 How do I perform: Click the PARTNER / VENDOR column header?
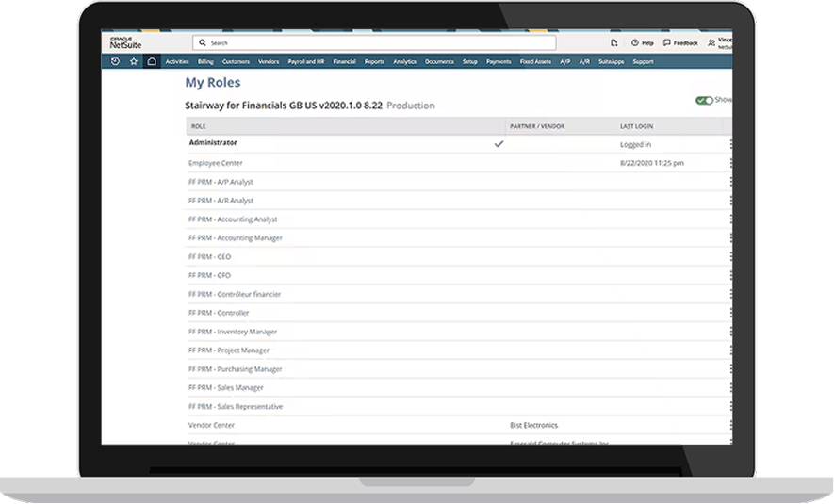click(x=537, y=126)
